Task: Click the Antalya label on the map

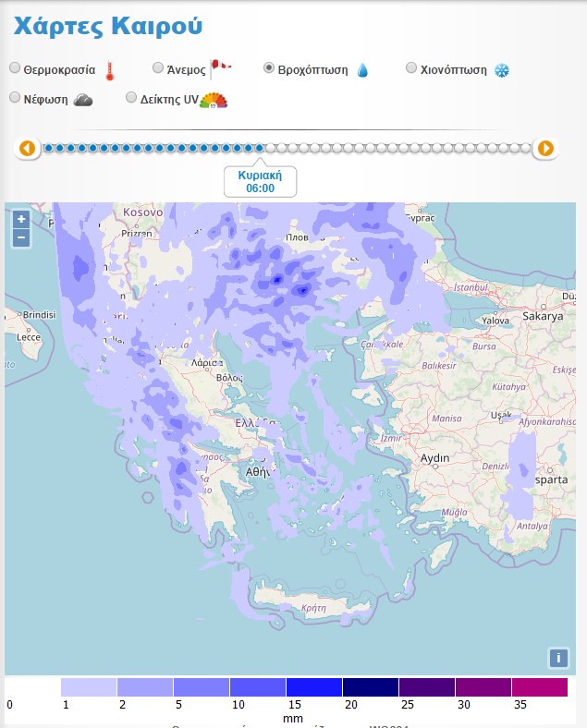Action: [532, 526]
